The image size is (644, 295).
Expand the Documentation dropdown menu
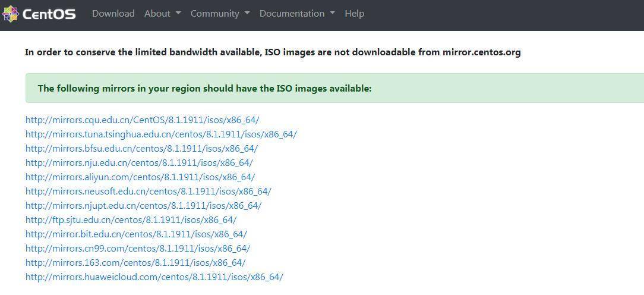298,14
